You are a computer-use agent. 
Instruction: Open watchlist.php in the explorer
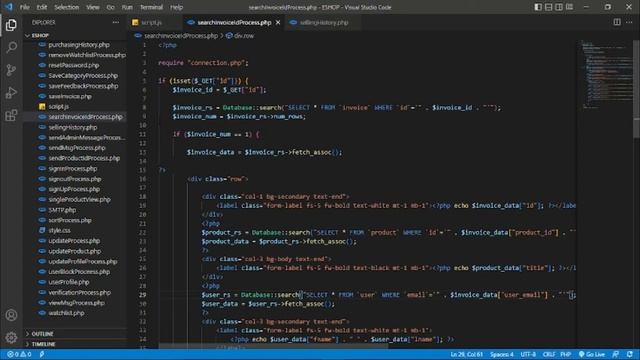pyautogui.click(x=66, y=313)
